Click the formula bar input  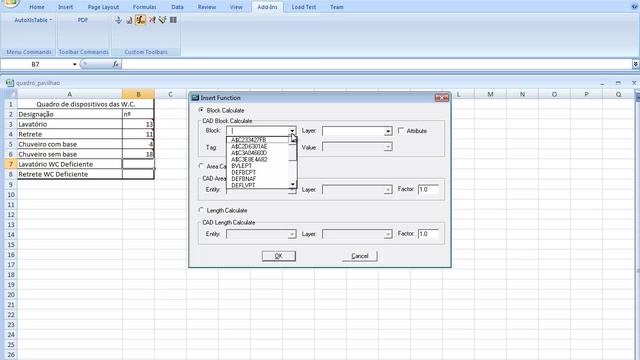tap(376, 64)
